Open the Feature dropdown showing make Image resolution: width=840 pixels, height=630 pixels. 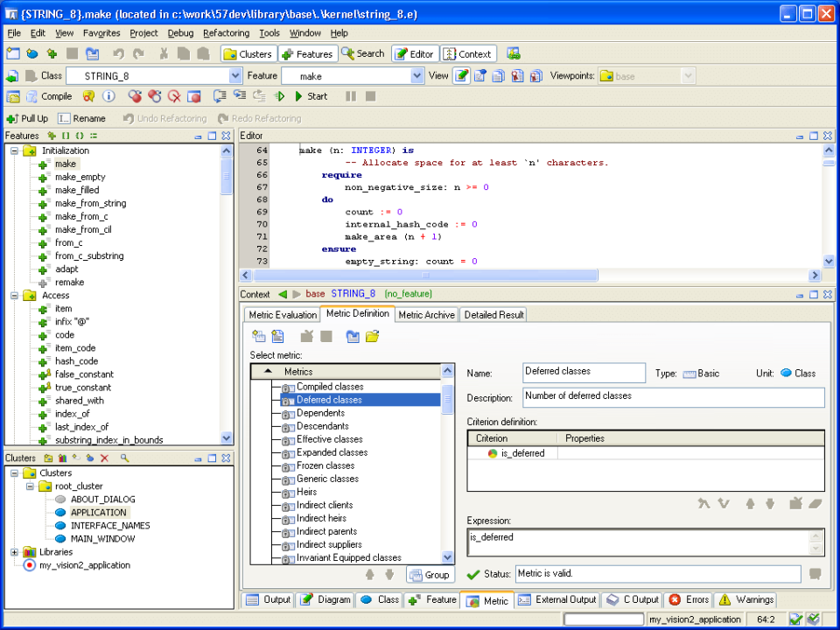pos(416,76)
